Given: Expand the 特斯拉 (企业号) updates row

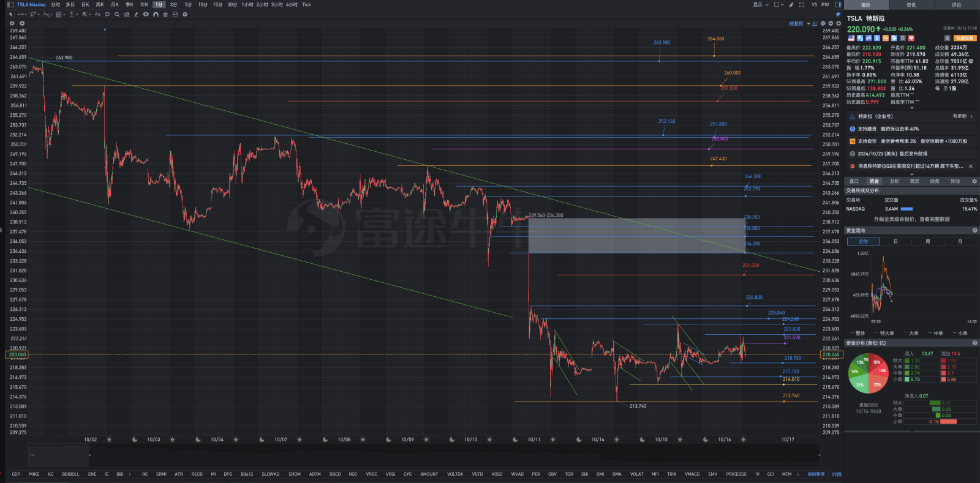Looking at the screenshot, I should click(911, 116).
